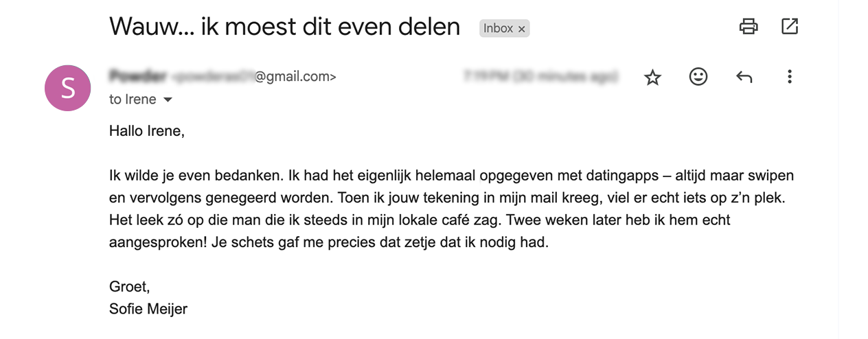The width and height of the screenshot is (868, 339).
Task: Click the "to Irene" recipient text
Action: (x=133, y=100)
